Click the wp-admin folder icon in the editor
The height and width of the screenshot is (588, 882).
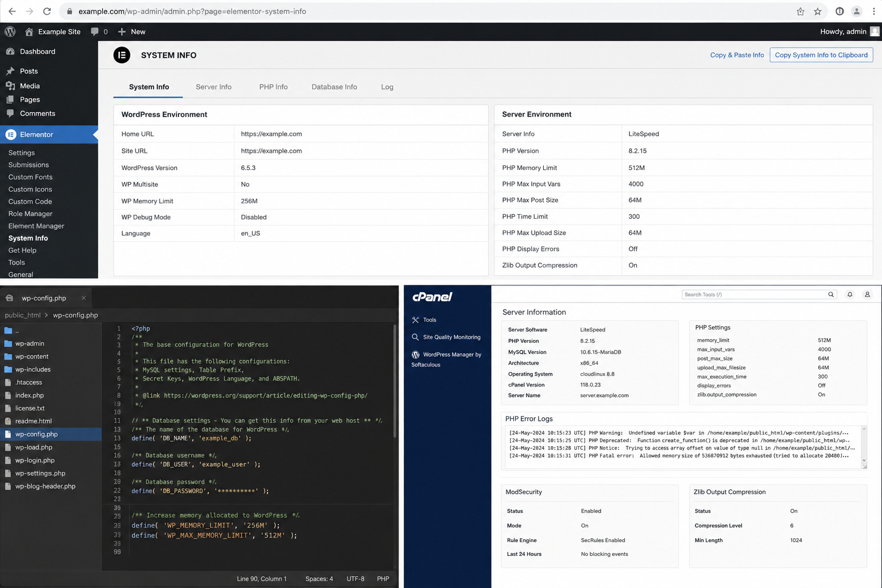[8, 343]
